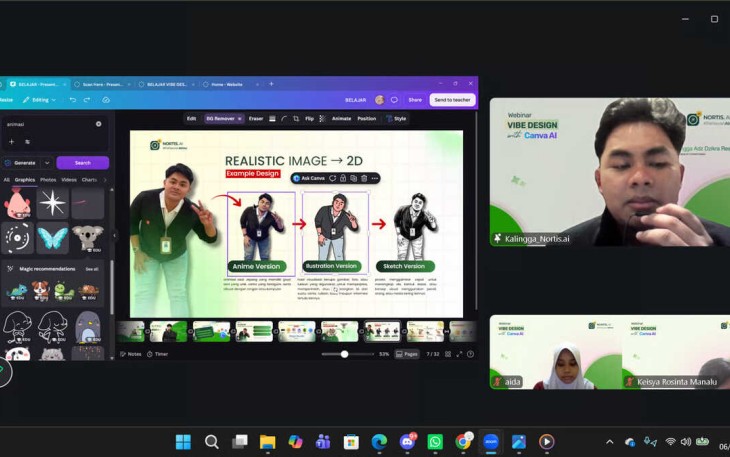This screenshot has height=457, width=730.
Task: Open Notes in bottom bar
Action: coord(131,354)
